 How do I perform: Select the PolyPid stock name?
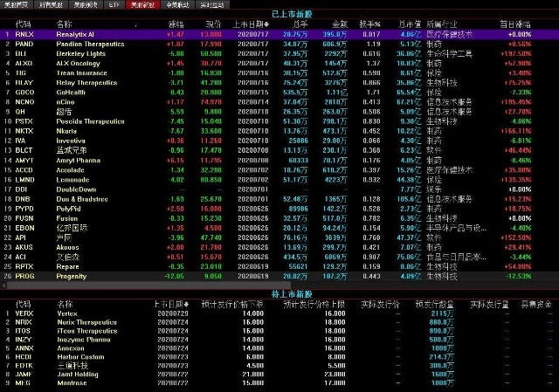[68, 209]
